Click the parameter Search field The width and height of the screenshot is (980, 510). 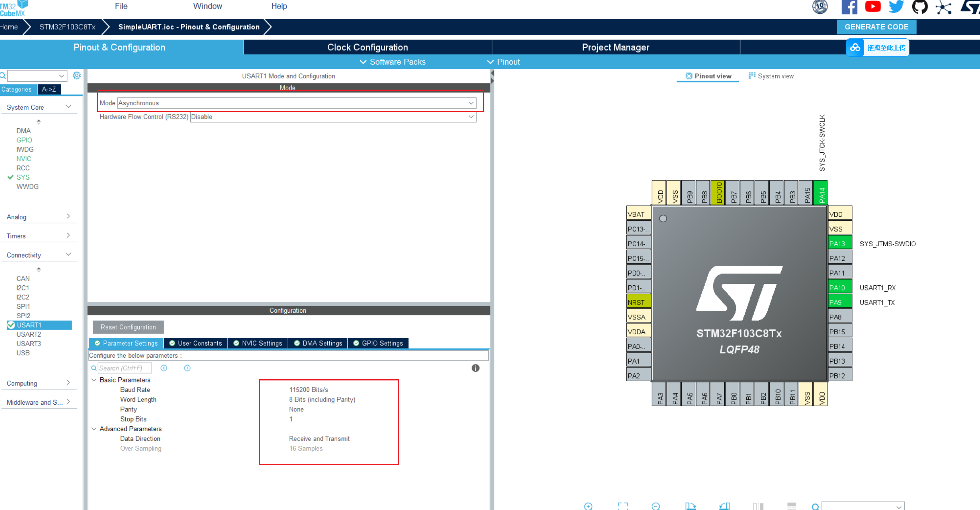124,368
